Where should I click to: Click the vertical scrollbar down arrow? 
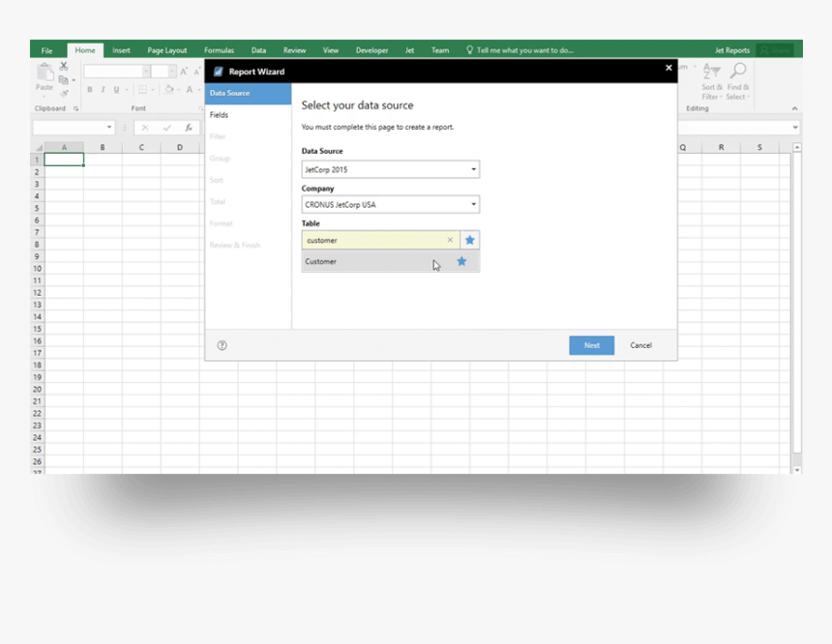797,470
